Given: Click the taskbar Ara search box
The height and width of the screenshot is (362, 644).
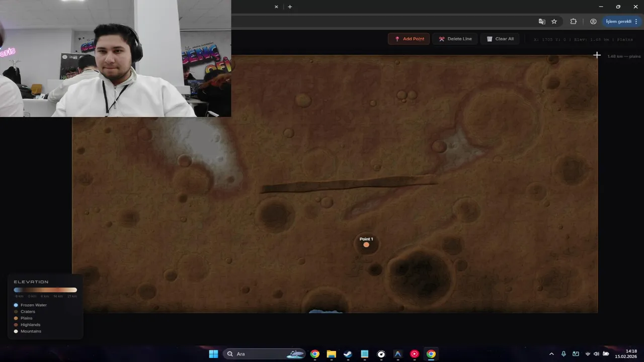Looking at the screenshot, I should [264, 354].
